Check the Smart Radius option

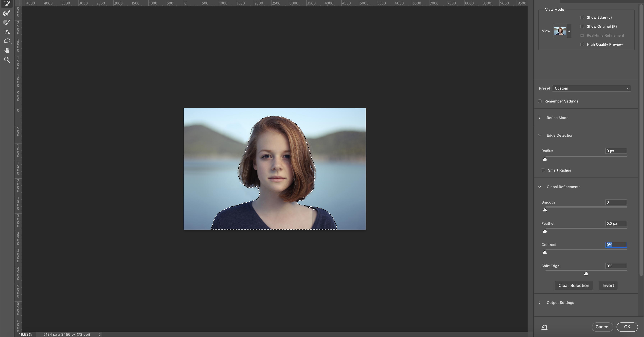point(543,170)
